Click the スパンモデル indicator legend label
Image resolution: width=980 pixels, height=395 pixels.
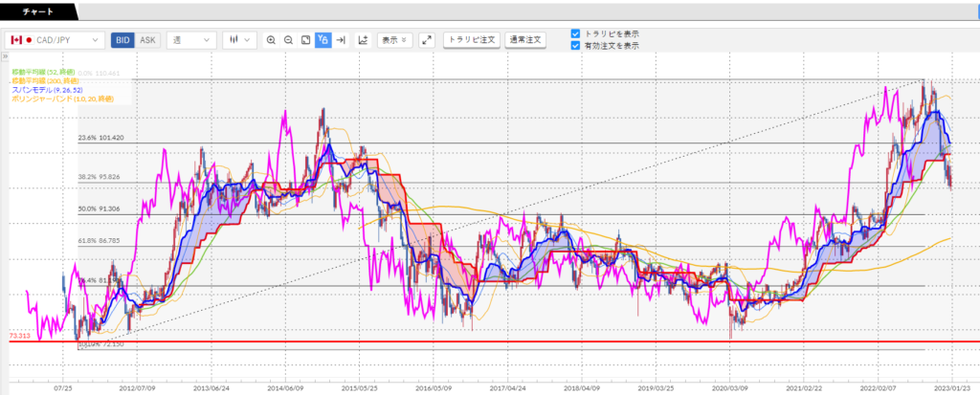coord(48,89)
